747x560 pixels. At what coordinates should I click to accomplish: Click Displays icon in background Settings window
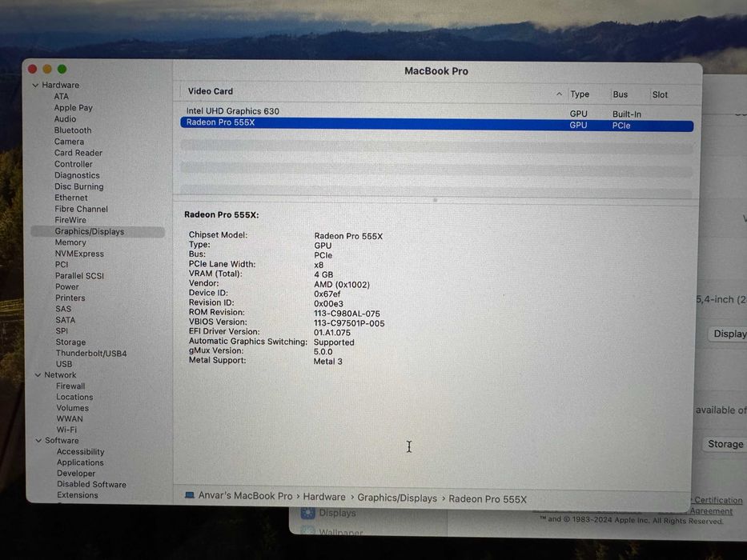click(307, 513)
